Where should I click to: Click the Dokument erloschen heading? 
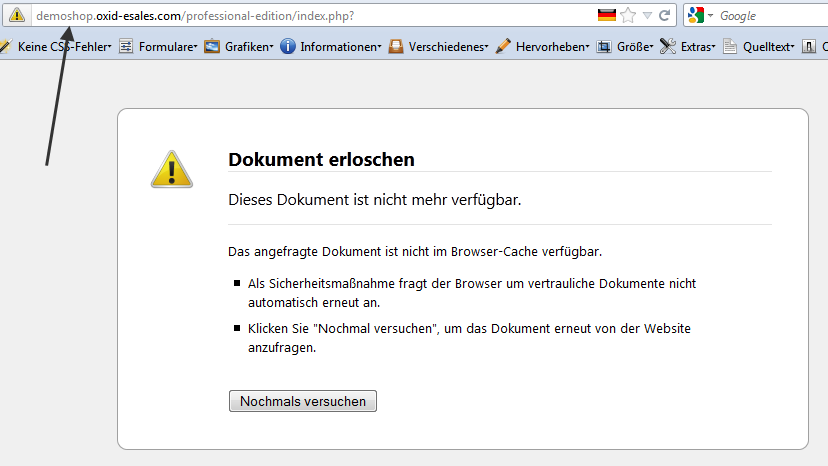(x=321, y=159)
